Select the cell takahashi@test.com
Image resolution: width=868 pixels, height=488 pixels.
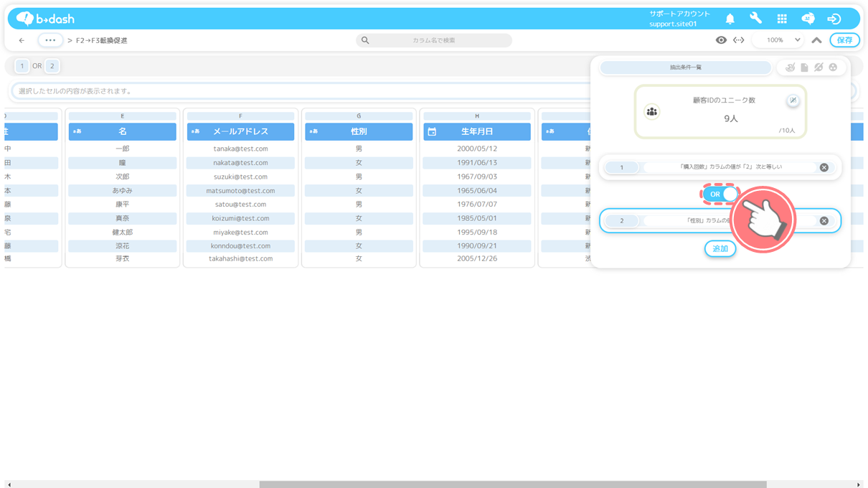coord(240,259)
